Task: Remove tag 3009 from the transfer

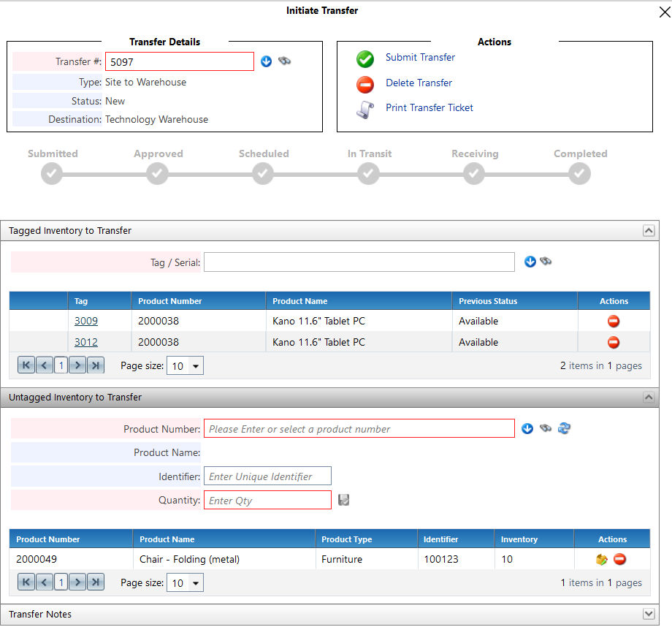Action: click(614, 322)
